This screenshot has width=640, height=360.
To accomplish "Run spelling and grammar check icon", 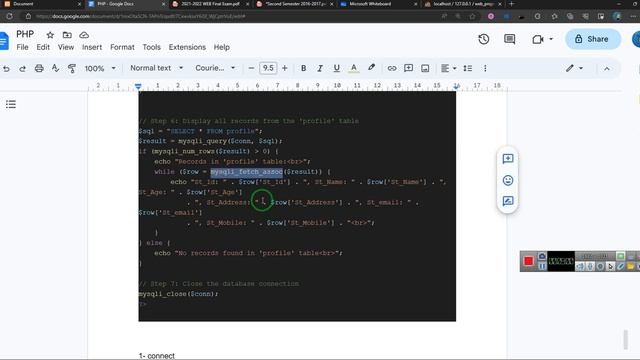I will pos(56,68).
